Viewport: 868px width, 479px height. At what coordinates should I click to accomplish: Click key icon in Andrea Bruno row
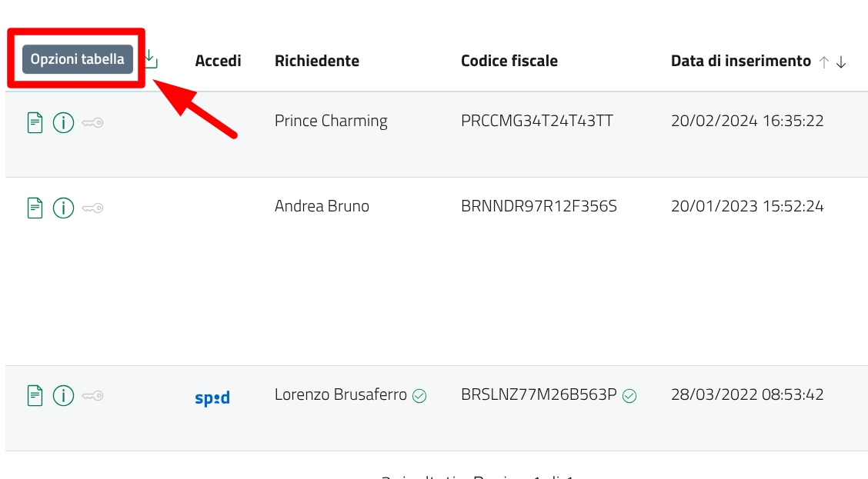[92, 207]
